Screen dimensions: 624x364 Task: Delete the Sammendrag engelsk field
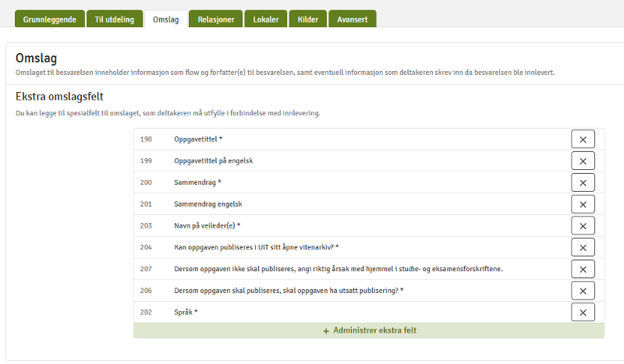pyautogui.click(x=583, y=204)
